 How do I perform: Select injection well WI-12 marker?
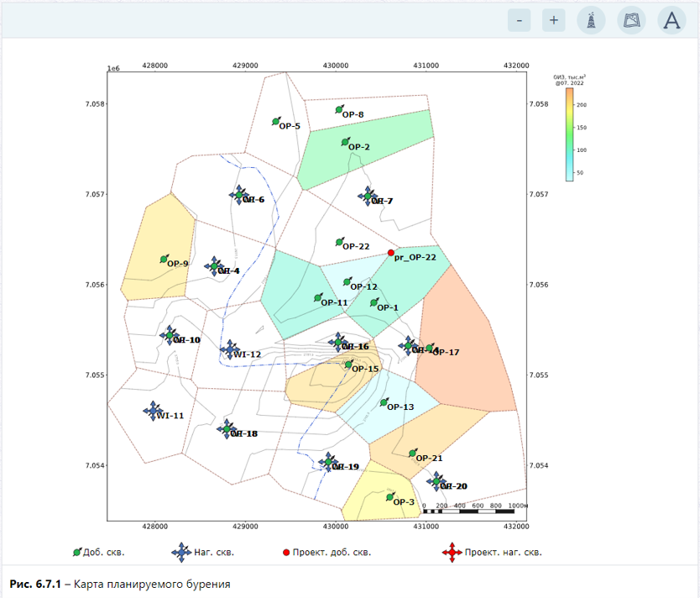tap(230, 349)
